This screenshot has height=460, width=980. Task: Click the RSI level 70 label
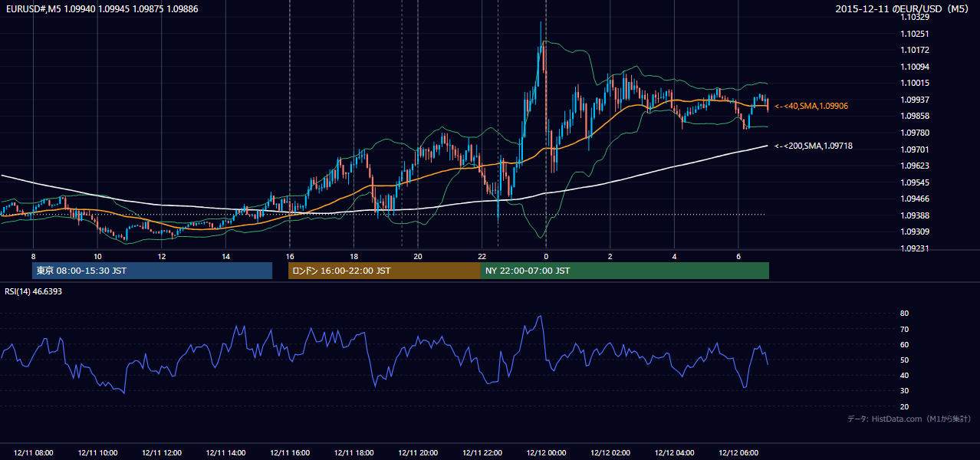(x=904, y=329)
